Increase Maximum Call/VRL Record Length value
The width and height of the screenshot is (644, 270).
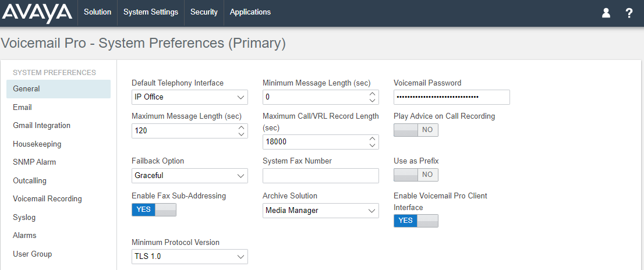point(372,138)
